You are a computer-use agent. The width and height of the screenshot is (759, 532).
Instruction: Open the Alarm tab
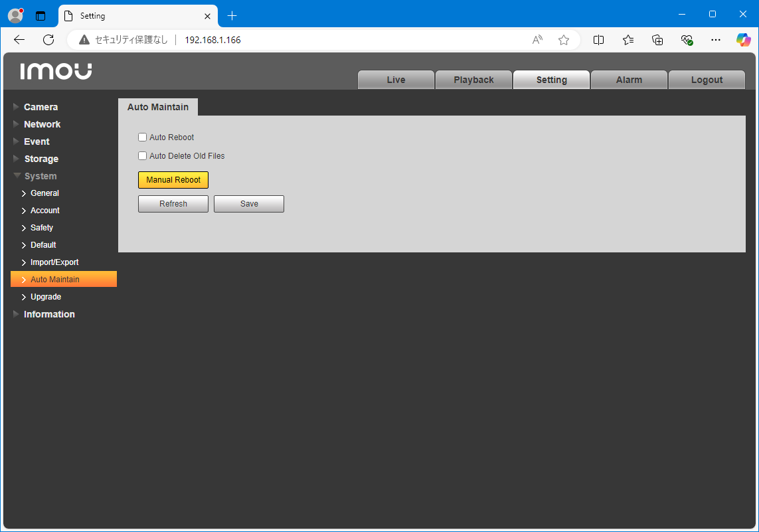629,80
